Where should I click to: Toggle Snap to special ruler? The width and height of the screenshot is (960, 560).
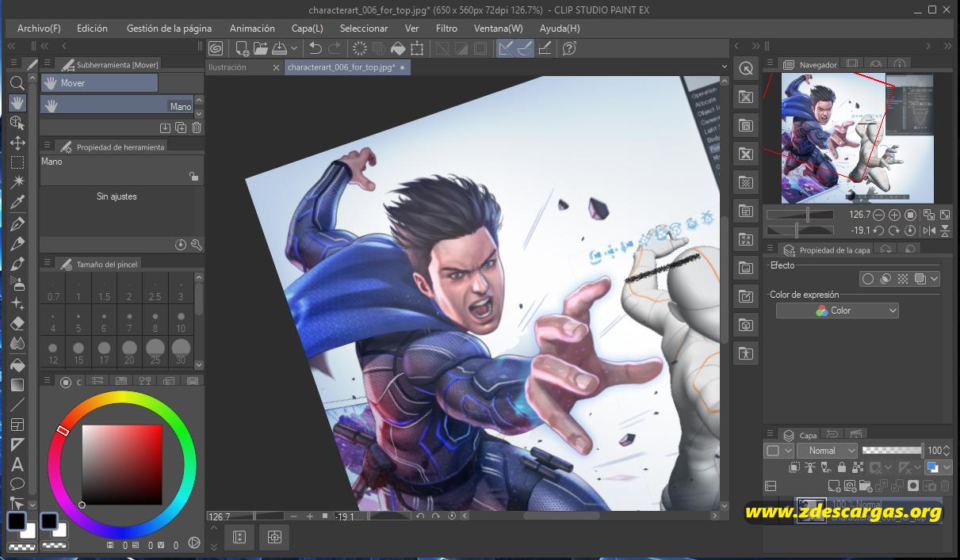click(x=525, y=48)
